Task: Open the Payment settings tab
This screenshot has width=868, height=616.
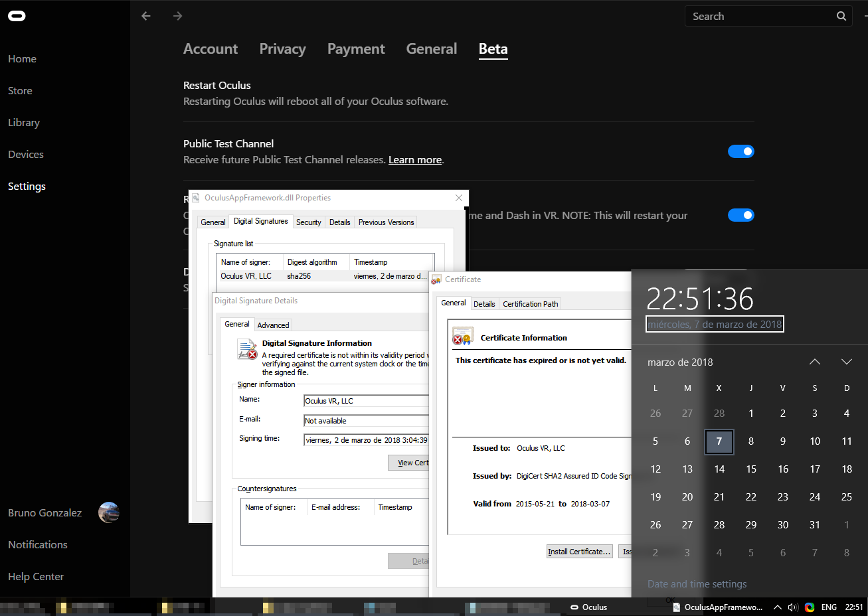Action: (x=356, y=49)
